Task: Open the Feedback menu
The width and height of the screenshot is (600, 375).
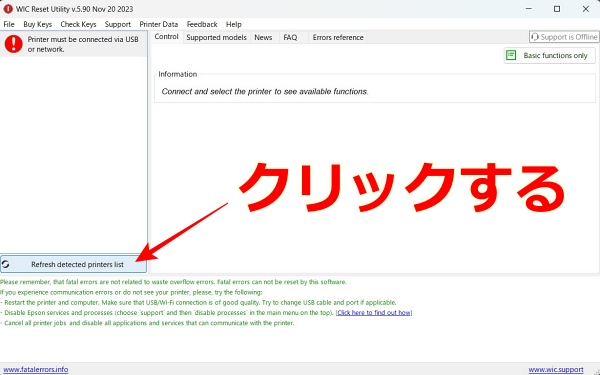Action: 202,24
